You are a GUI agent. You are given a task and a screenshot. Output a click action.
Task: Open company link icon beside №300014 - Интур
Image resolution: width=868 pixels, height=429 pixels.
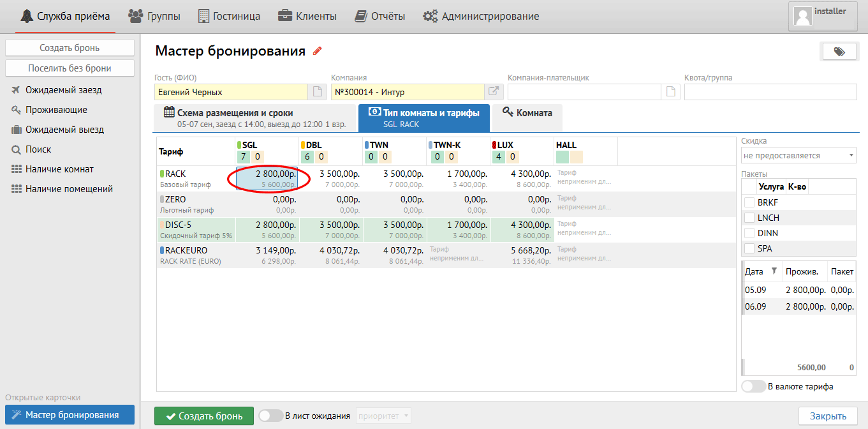(x=494, y=92)
